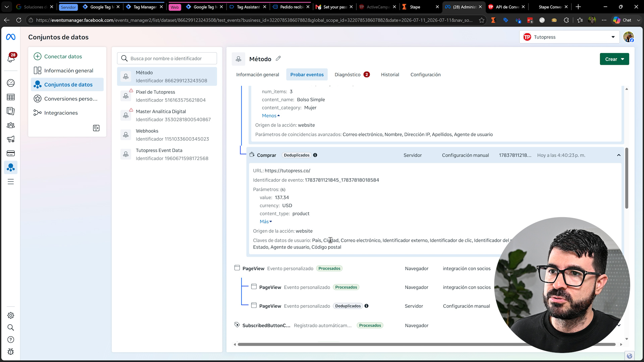Image resolution: width=644 pixels, height=362 pixels.
Task: Open the Configuración tab
Action: click(425, 74)
